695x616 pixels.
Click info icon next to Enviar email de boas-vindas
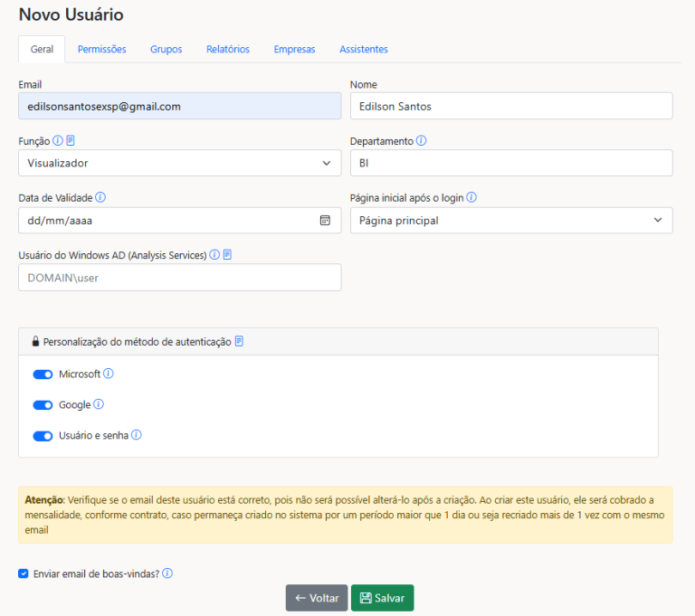coord(167,573)
